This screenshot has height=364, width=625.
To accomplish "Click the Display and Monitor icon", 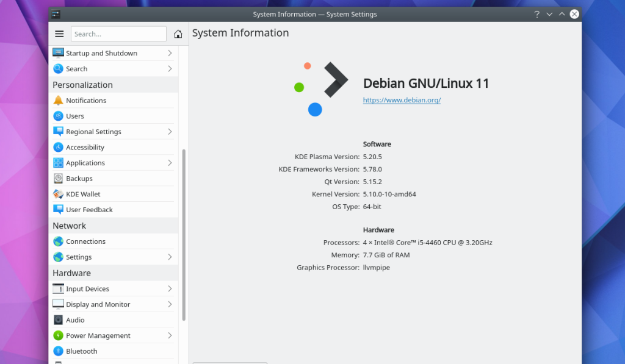I will [x=58, y=304].
